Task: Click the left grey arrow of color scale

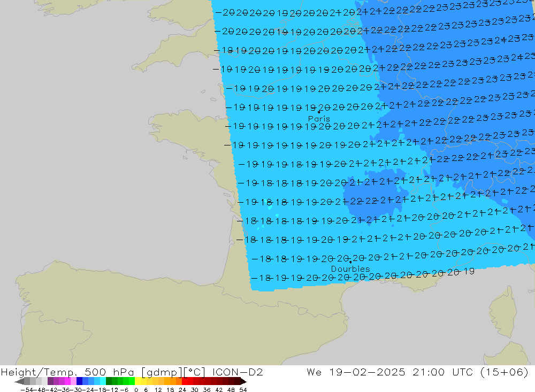Action: 19,381
